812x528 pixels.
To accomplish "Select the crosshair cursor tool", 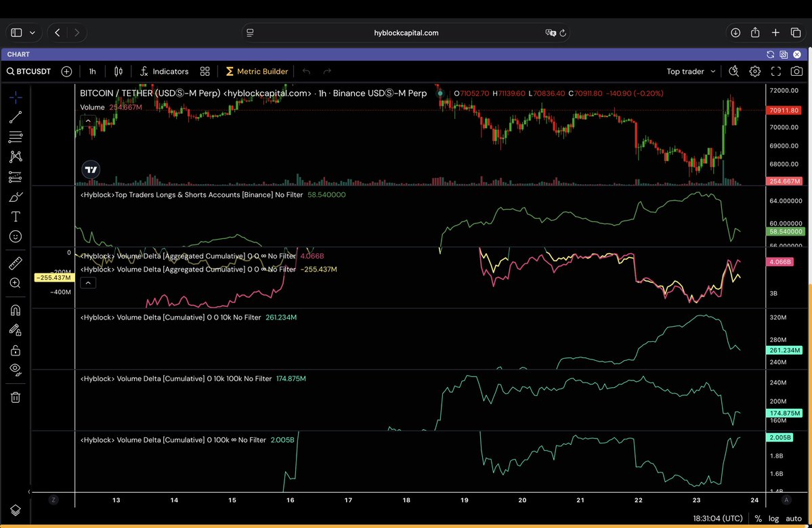I will 16,97.
